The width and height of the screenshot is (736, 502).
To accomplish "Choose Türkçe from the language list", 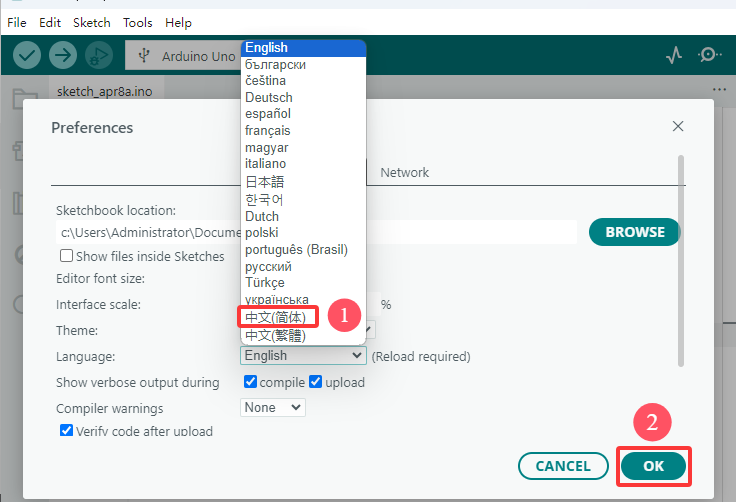I will pos(303,283).
